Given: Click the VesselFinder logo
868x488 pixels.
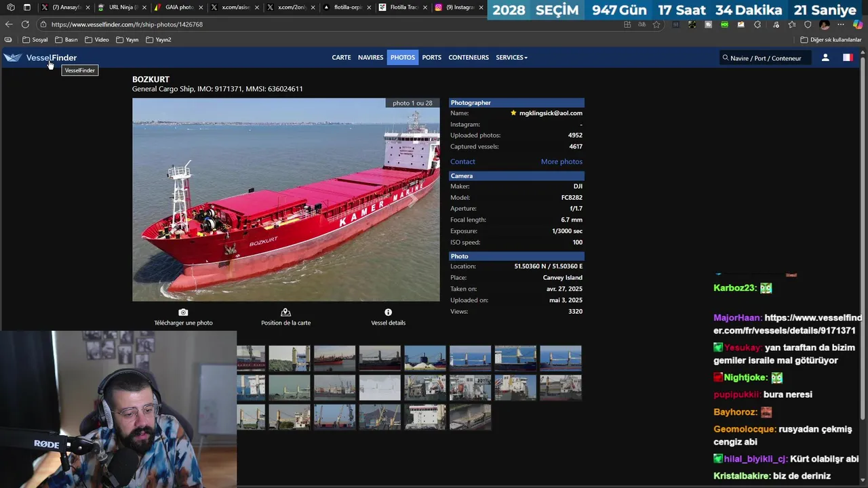Looking at the screenshot, I should pos(40,58).
